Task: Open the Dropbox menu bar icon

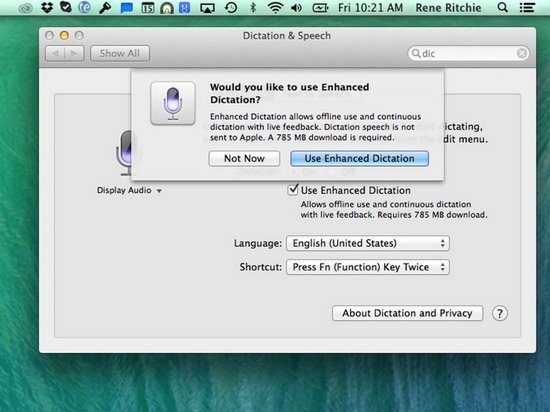Action: pyautogui.click(x=47, y=7)
